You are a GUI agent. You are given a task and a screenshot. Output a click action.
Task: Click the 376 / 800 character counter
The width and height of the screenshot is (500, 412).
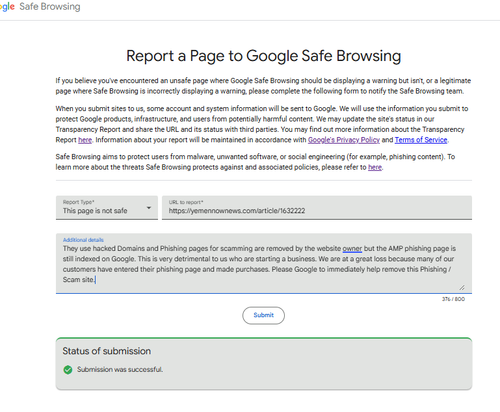(x=453, y=299)
